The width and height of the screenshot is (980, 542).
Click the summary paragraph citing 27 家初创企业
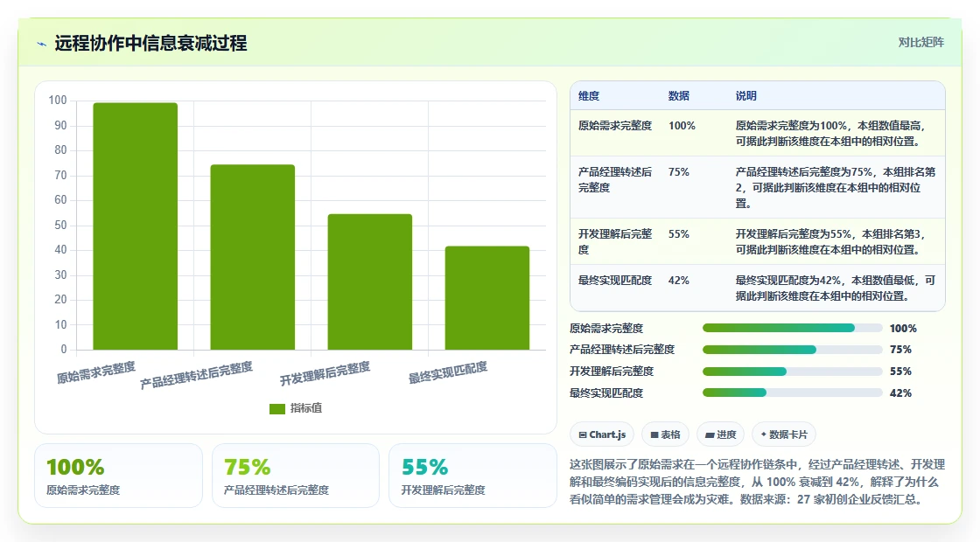(757, 482)
